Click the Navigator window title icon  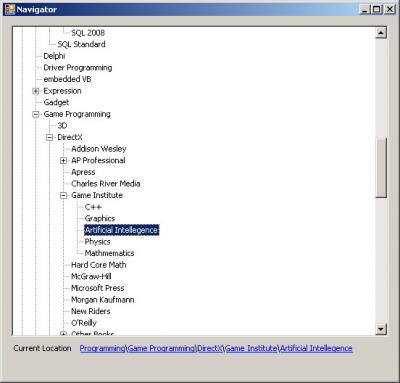(x=10, y=9)
